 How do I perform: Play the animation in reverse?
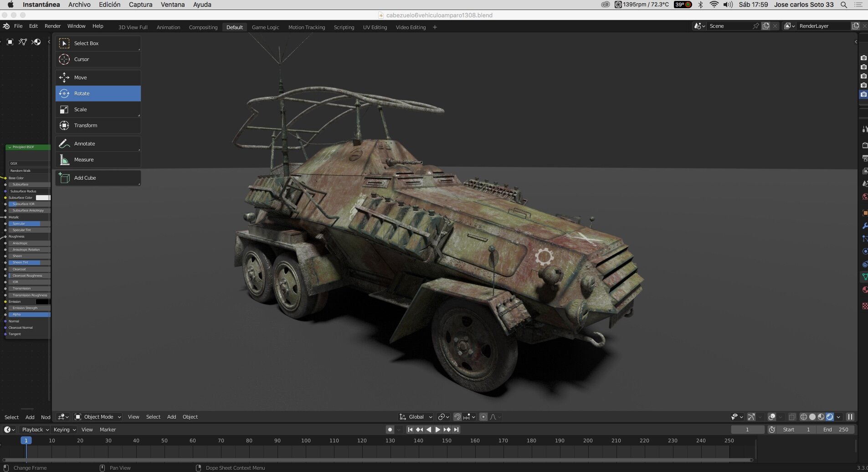click(428, 430)
